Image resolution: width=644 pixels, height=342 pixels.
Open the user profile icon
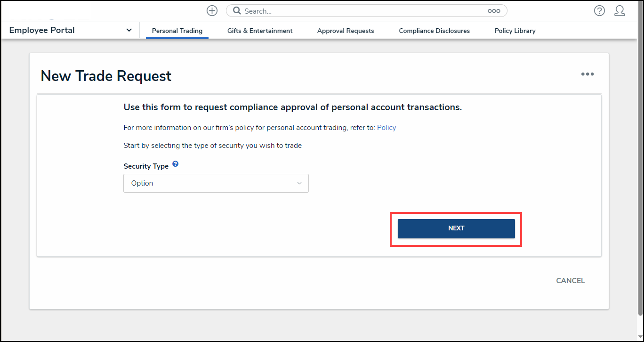pos(620,11)
